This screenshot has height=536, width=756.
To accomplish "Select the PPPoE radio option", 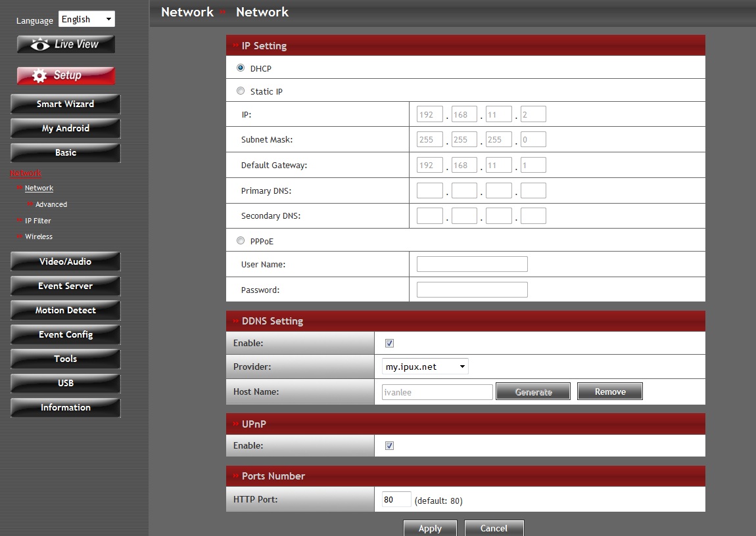I will pos(241,240).
